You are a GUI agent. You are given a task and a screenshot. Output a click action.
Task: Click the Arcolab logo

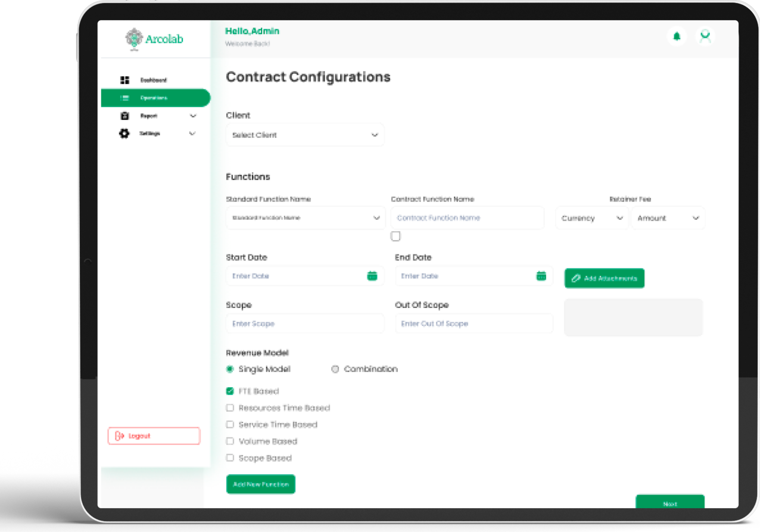click(154, 39)
